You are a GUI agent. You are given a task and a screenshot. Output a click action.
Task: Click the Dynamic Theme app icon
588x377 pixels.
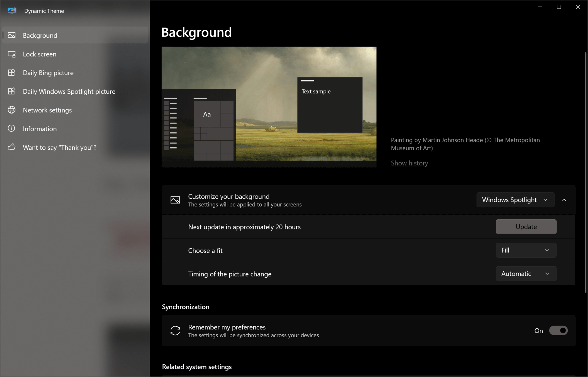click(x=12, y=11)
